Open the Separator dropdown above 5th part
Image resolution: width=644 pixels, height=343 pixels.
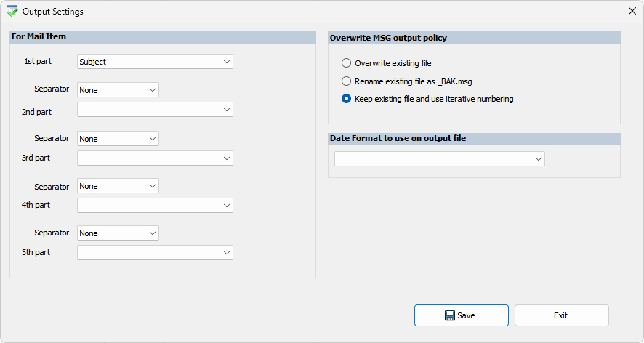(x=118, y=233)
